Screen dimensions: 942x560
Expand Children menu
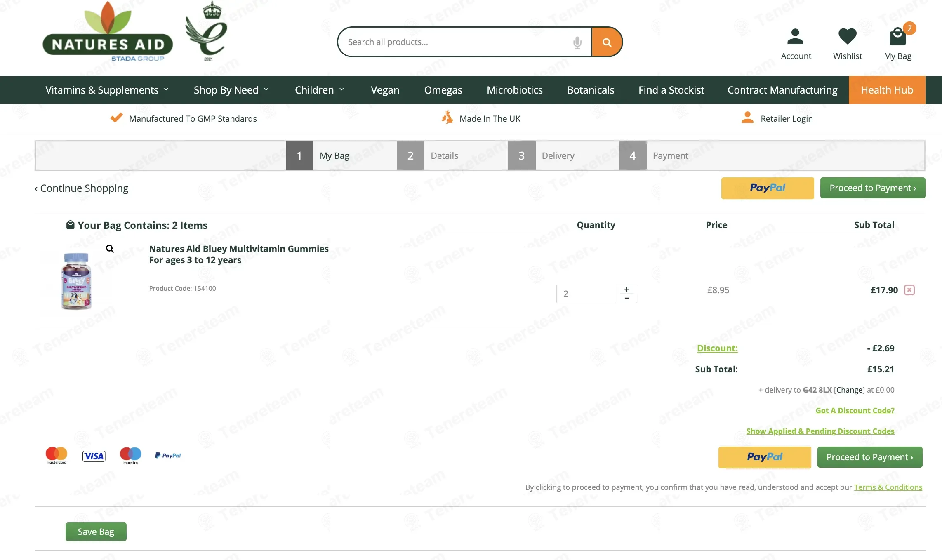pyautogui.click(x=320, y=90)
